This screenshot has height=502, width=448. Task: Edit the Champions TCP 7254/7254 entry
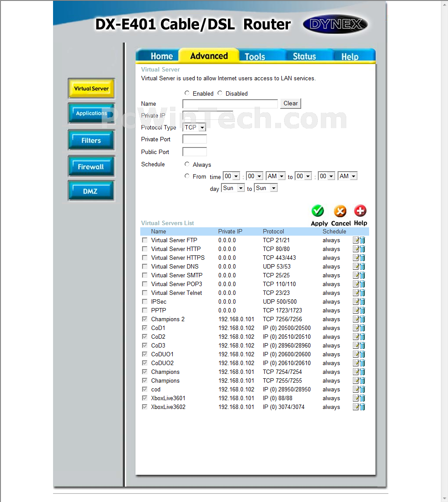click(356, 372)
